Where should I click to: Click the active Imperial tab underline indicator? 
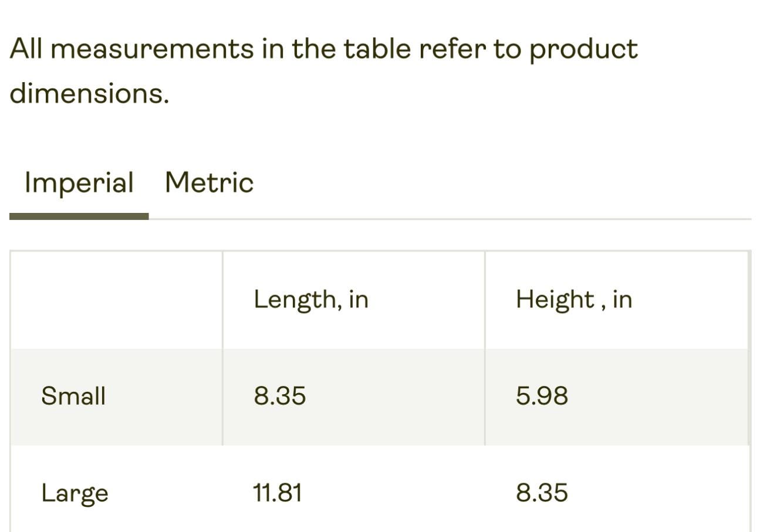point(79,216)
